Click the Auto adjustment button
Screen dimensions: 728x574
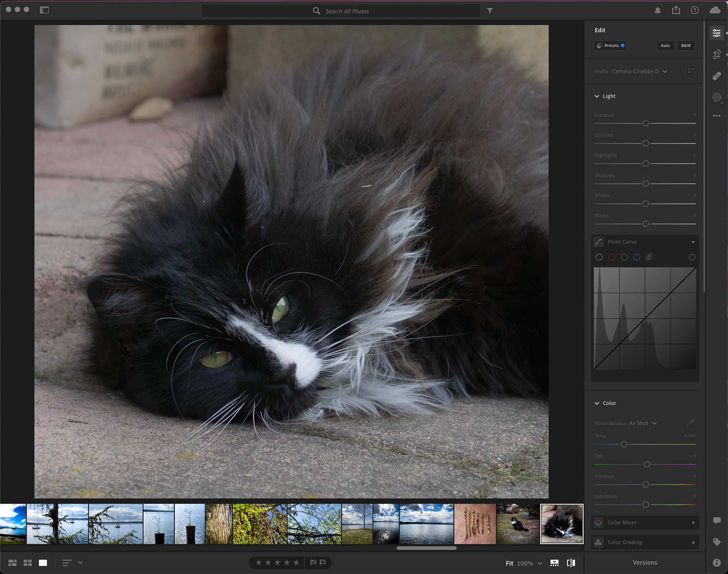click(x=665, y=45)
